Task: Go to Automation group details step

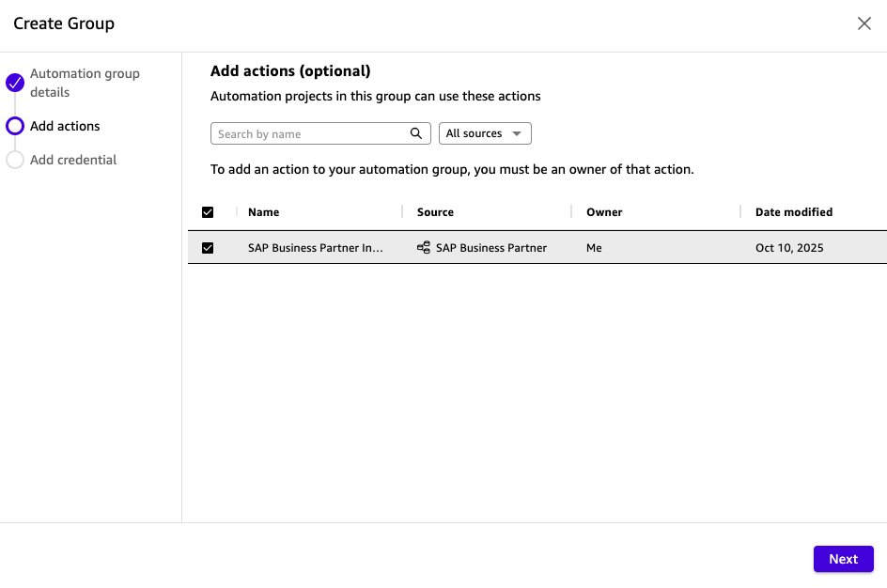Action: point(85,83)
